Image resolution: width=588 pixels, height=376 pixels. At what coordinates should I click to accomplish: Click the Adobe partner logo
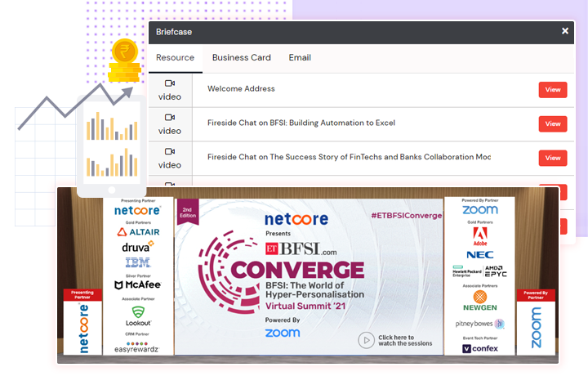tap(480, 236)
